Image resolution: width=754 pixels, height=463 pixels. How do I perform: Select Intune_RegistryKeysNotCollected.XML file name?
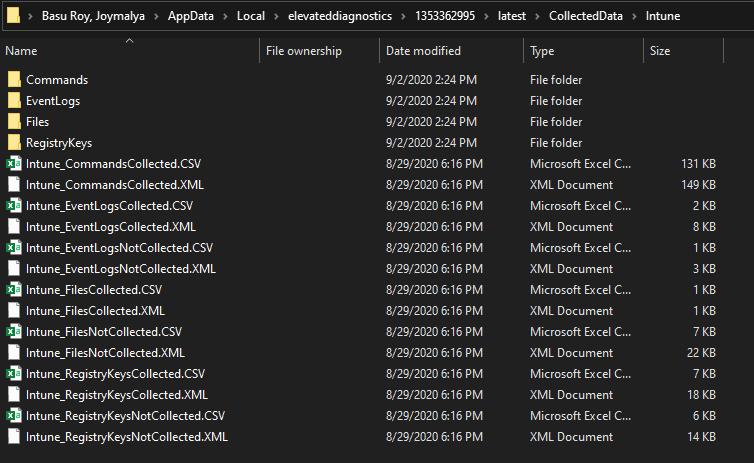[x=127, y=437]
